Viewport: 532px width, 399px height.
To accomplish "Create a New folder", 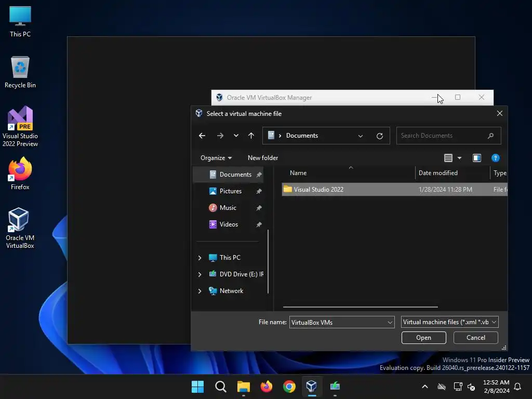I will [262, 158].
